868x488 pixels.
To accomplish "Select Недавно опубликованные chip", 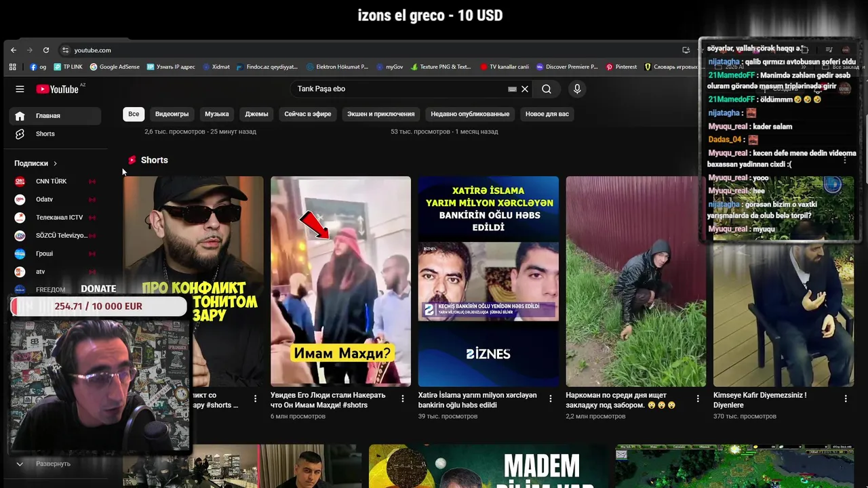I will pyautogui.click(x=470, y=114).
